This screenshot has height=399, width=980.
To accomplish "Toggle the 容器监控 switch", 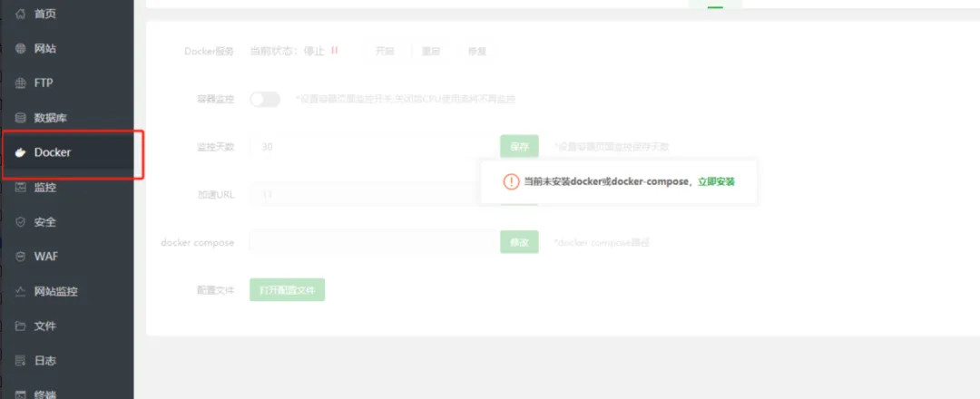I will (265, 99).
